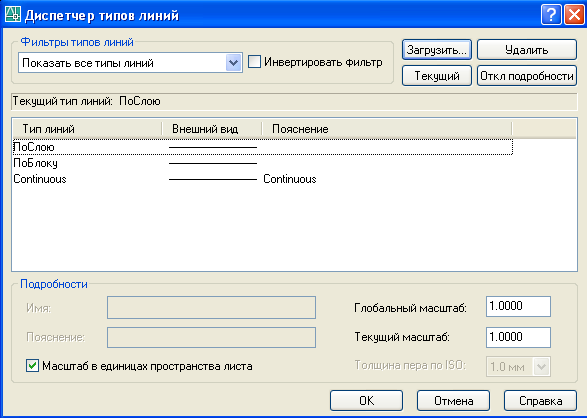
Task: Click the Справка button
Action: point(540,401)
